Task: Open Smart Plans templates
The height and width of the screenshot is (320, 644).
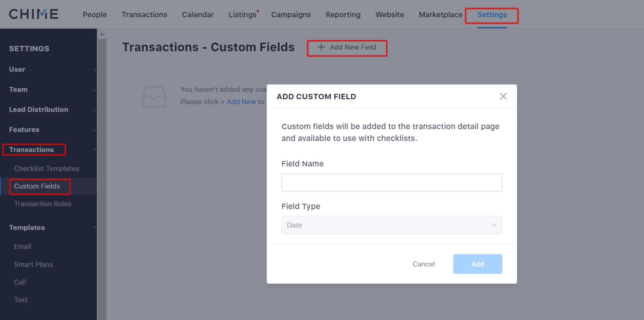Action: tap(33, 264)
